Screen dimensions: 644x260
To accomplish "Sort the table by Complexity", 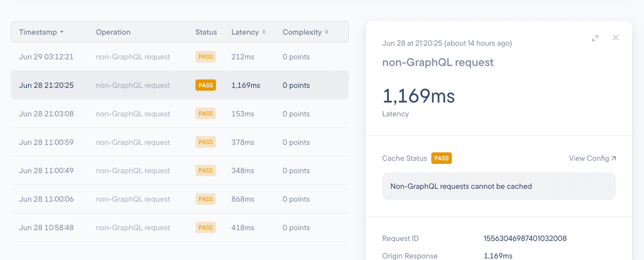I will [x=302, y=32].
